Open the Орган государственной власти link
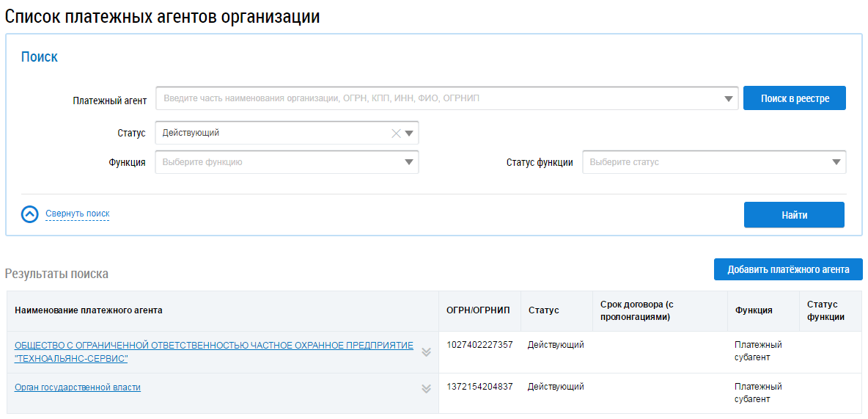 [x=78, y=387]
